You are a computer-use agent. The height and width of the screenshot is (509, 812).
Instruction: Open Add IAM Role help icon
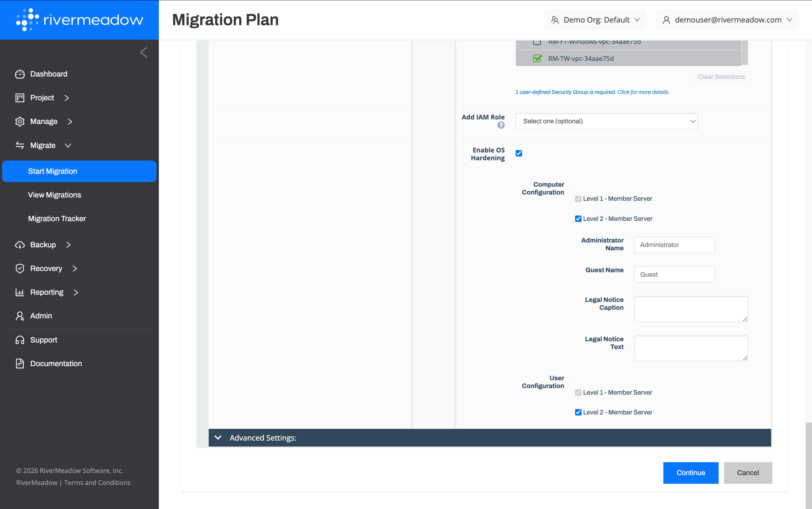[501, 125]
